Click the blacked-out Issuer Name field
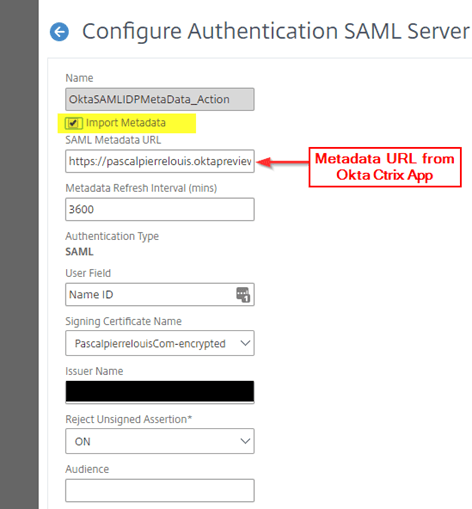Viewport: 472px width, 509px height. 160,392
